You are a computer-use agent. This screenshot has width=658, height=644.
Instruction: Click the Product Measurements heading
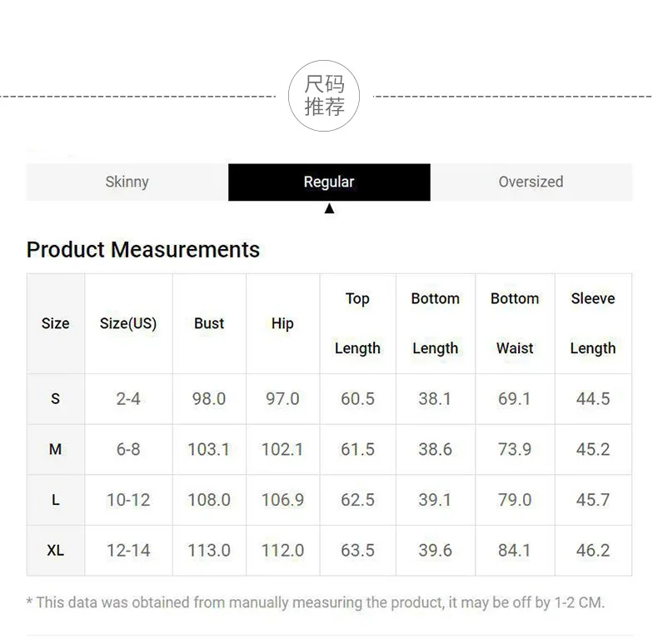(143, 249)
